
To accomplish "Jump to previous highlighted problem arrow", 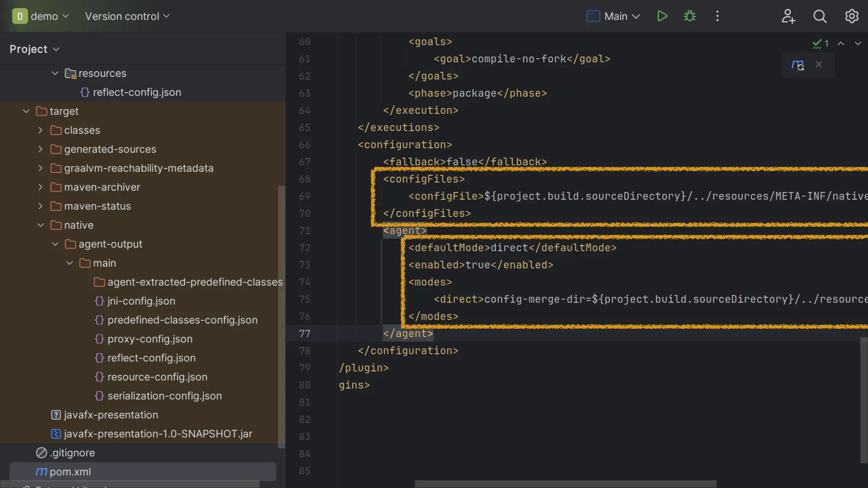I will point(841,44).
